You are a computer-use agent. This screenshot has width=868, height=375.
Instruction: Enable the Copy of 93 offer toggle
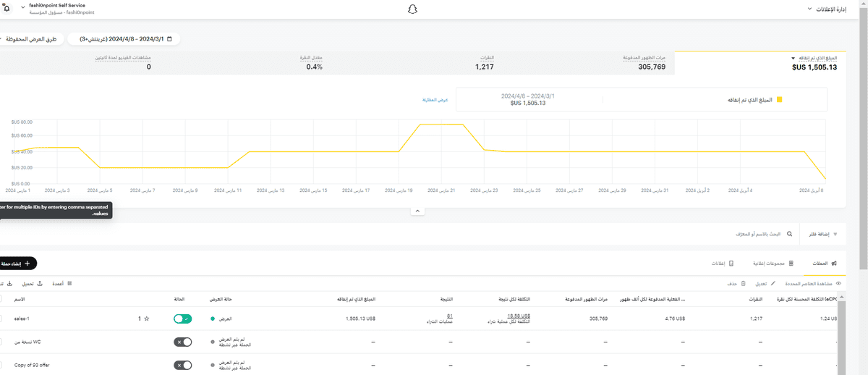pyautogui.click(x=182, y=365)
